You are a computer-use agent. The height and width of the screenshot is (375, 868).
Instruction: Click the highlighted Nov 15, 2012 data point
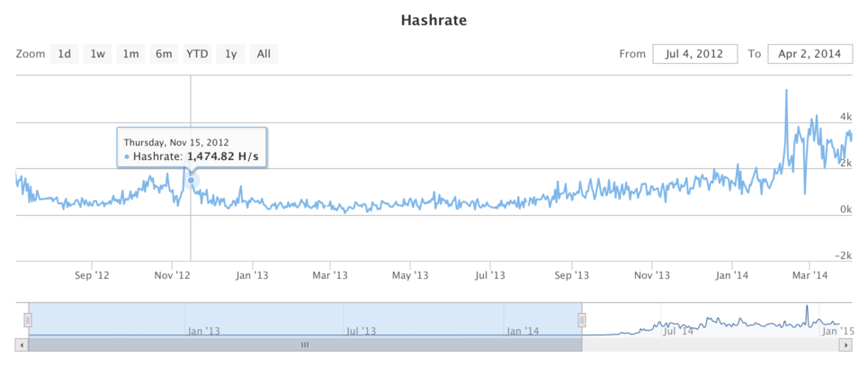pyautogui.click(x=191, y=181)
